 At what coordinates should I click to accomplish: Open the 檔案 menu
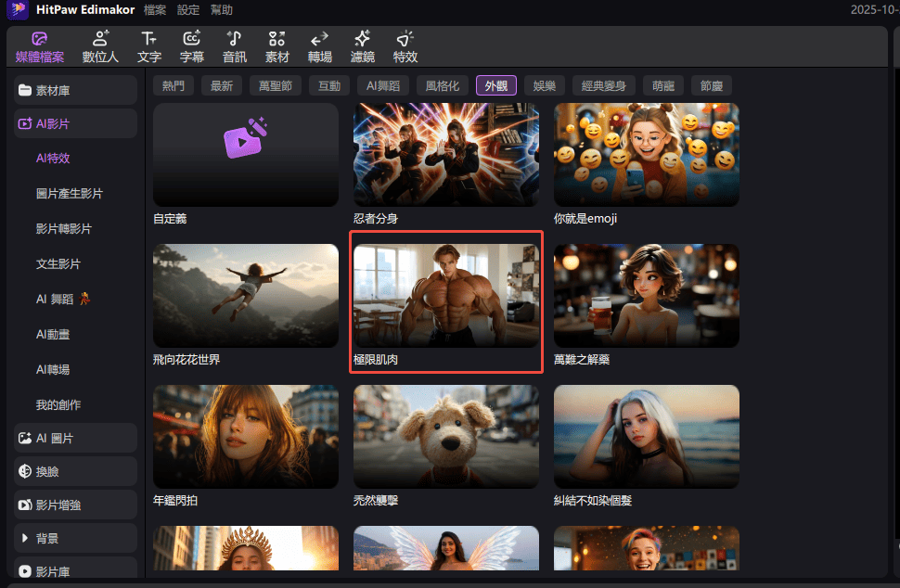pos(155,10)
